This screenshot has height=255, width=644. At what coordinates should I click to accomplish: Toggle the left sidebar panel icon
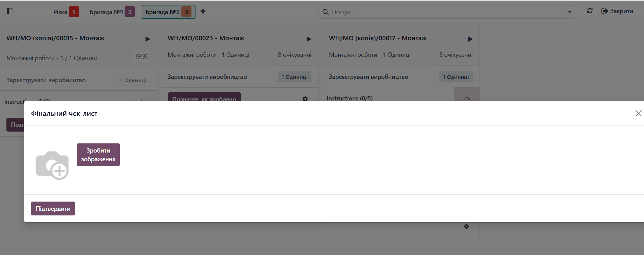click(x=10, y=11)
